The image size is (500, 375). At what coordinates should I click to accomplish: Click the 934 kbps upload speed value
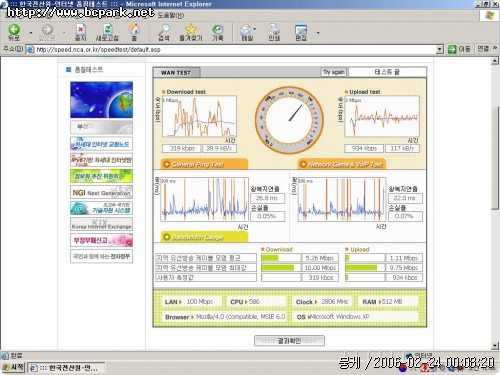364,148
